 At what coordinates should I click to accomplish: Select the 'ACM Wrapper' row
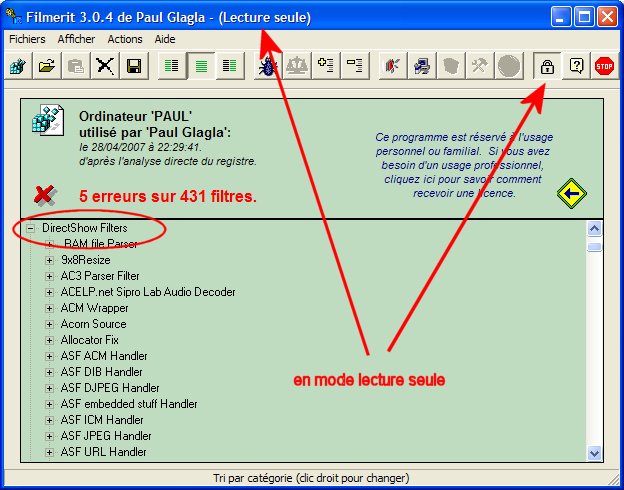coord(94,308)
